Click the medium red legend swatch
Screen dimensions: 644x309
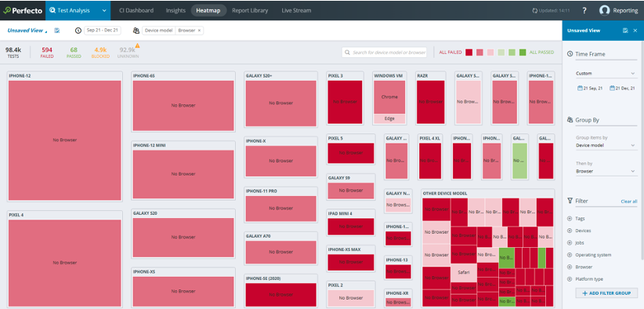coord(479,53)
